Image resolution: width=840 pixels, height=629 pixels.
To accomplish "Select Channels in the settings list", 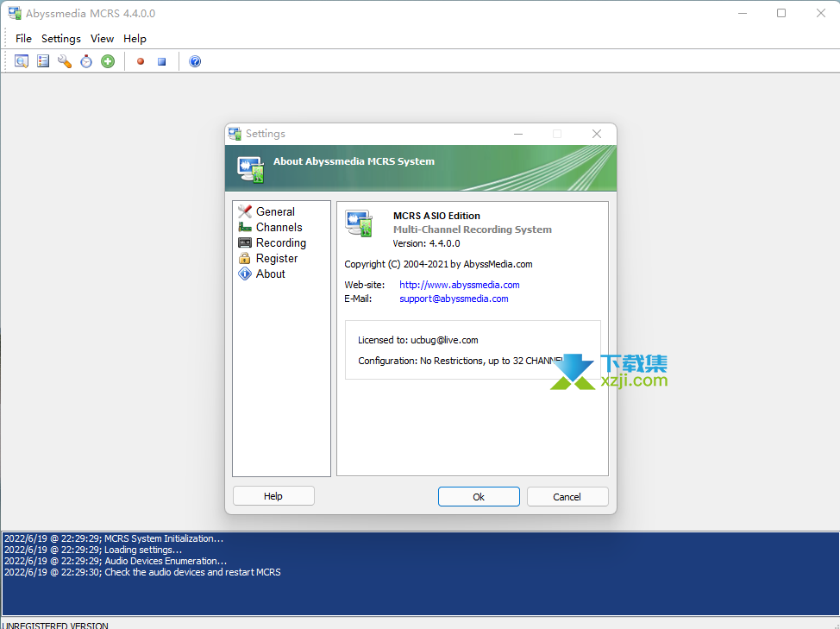I will pos(279,227).
